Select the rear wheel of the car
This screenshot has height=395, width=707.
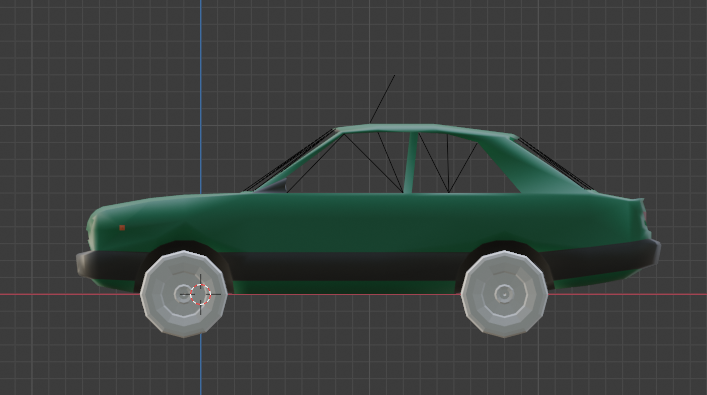point(504,294)
